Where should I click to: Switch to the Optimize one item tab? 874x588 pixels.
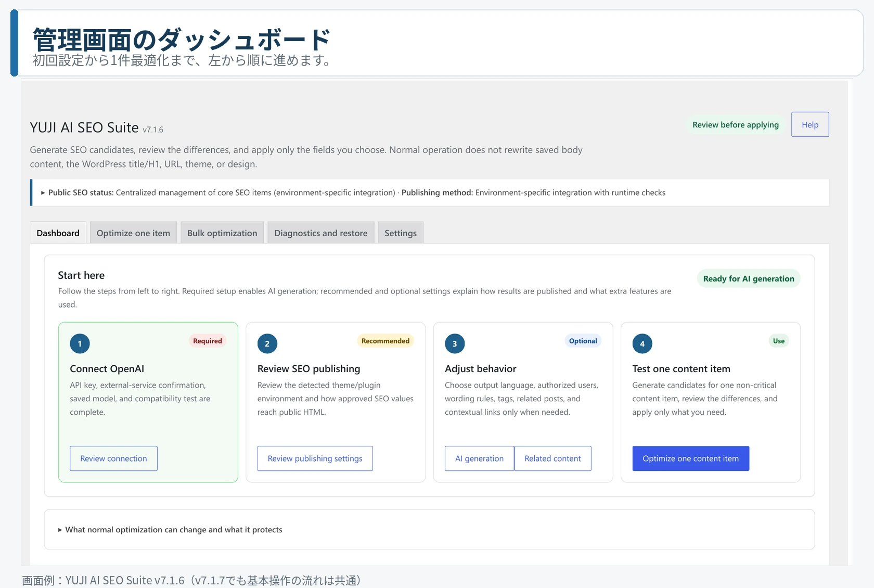click(133, 233)
